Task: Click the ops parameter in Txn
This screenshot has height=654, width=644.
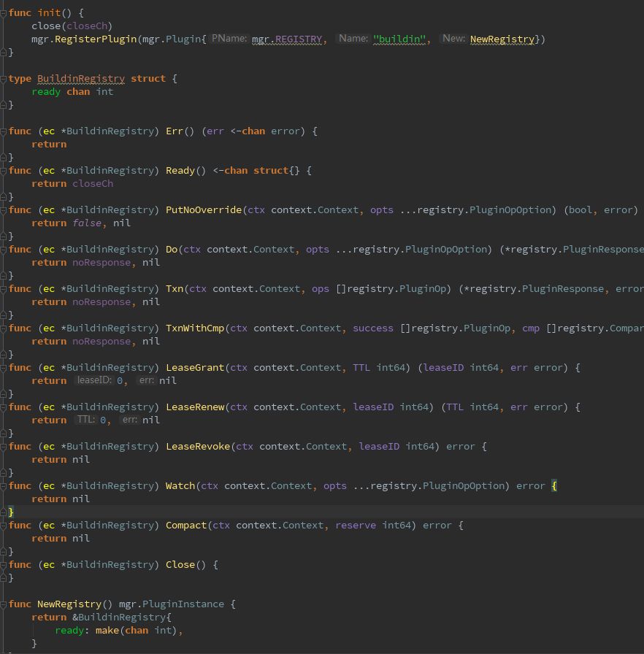Action: tap(321, 289)
